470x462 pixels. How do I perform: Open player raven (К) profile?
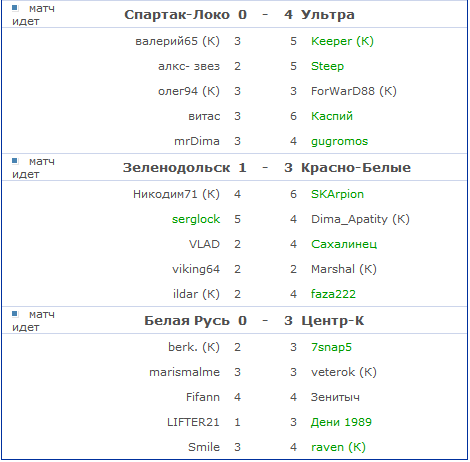point(338,447)
